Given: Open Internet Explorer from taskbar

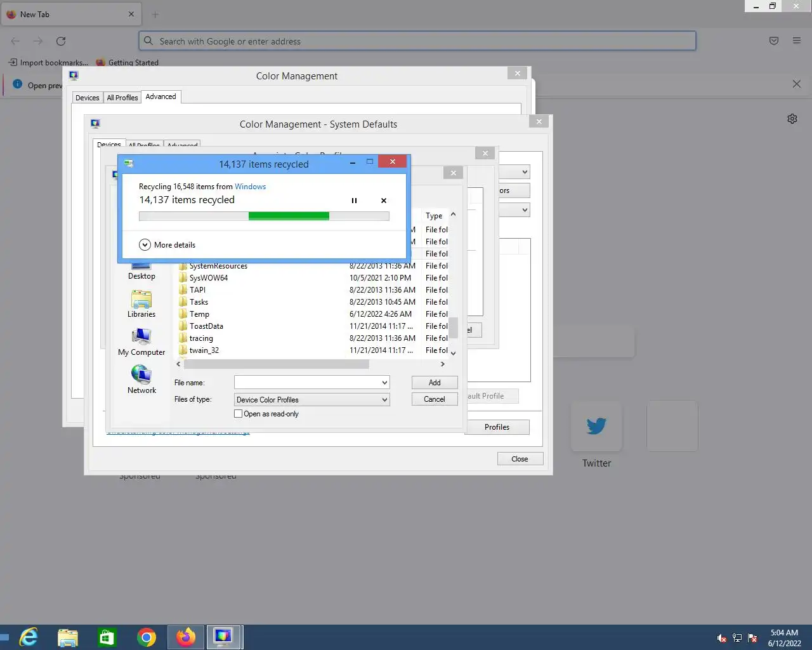Looking at the screenshot, I should [29, 637].
